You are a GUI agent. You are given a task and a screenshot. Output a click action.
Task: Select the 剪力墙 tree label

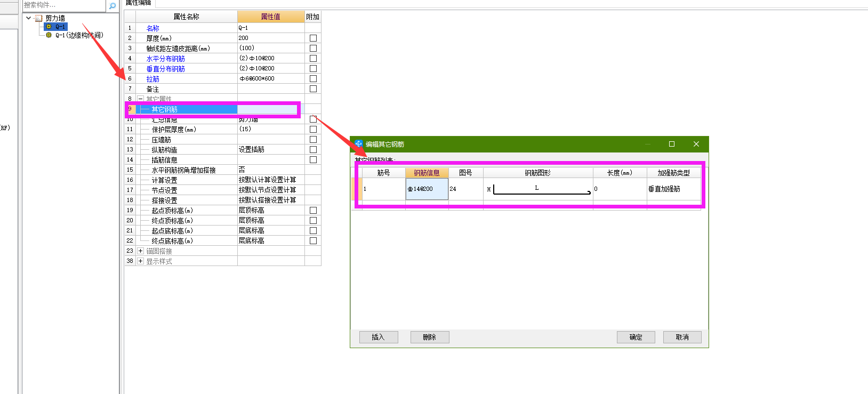tap(55, 18)
